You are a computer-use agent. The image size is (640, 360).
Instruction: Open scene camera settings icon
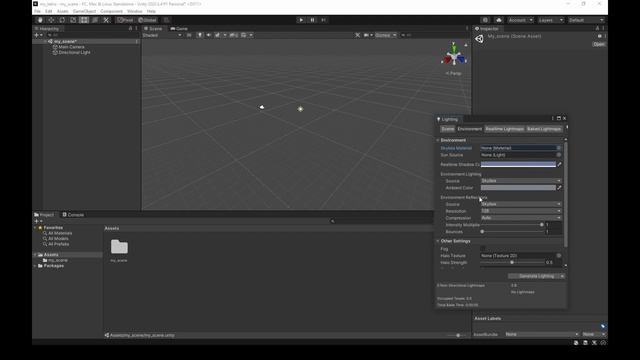[x=367, y=35]
